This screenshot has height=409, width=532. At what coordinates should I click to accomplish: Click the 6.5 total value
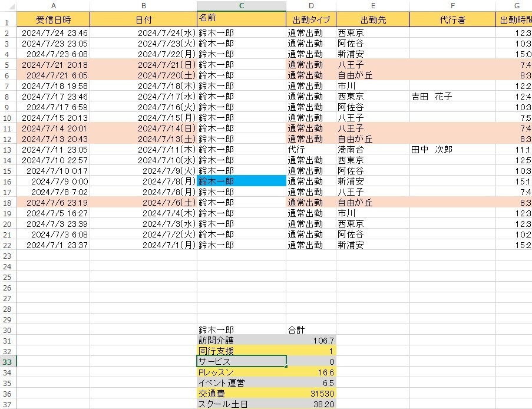[x=311, y=383]
